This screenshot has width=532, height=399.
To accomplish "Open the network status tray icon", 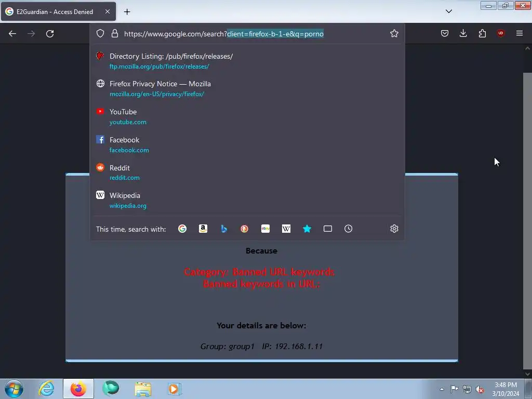I will tap(467, 389).
